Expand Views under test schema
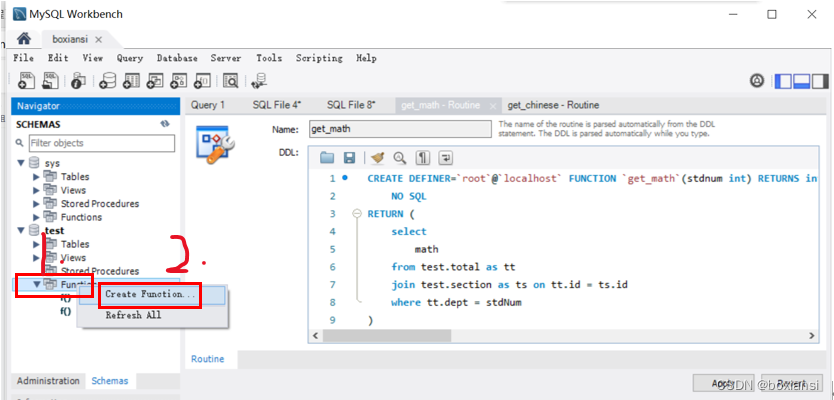834x400 pixels. click(36, 257)
